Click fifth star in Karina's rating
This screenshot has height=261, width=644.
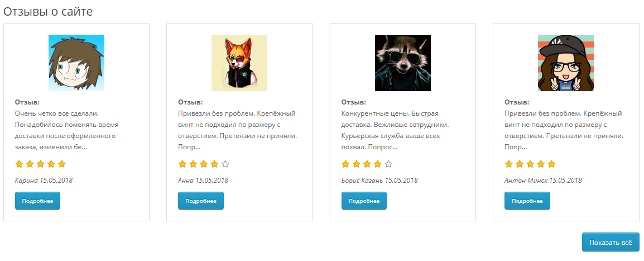pyautogui.click(x=62, y=164)
